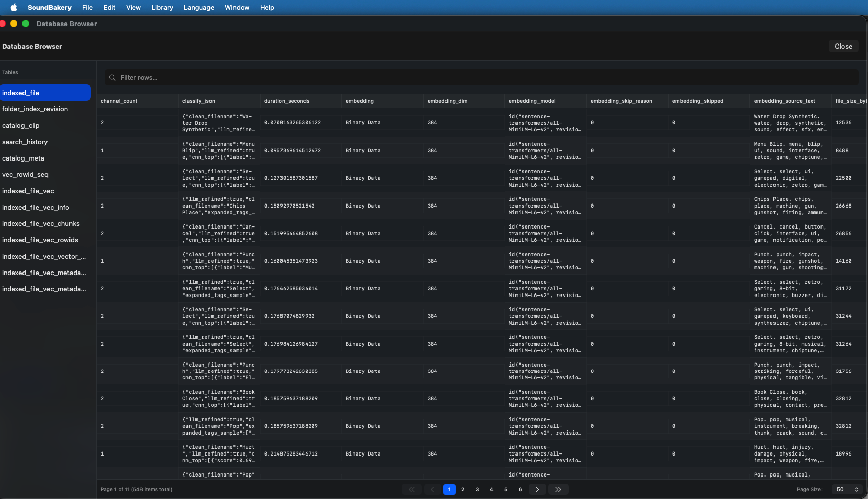The image size is (868, 499).
Task: Click file size cell 12536
Action: (843, 123)
